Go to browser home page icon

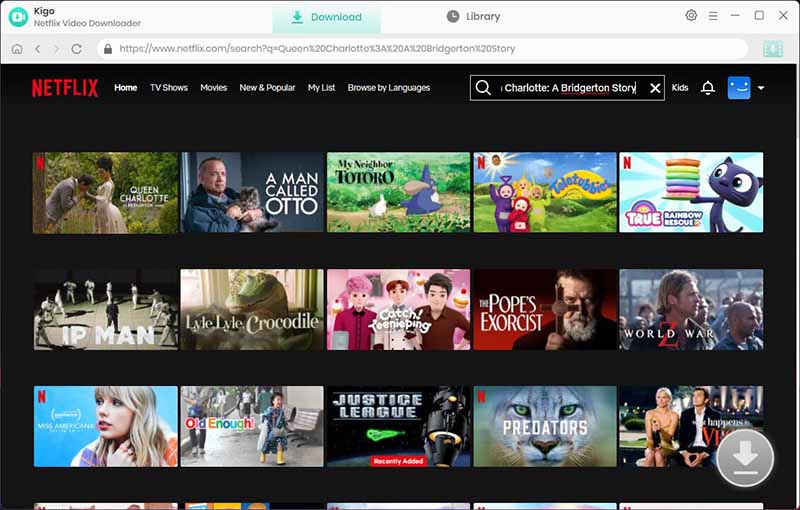click(17, 48)
